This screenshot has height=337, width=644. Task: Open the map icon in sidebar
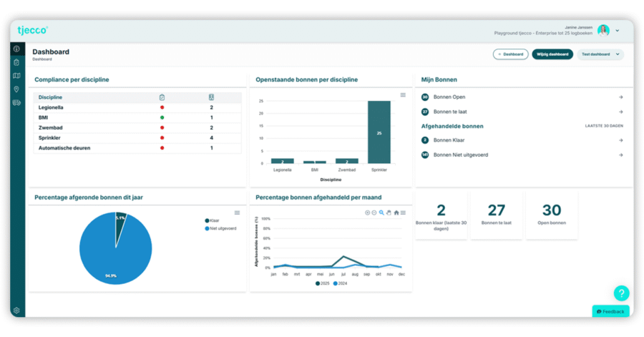[16, 76]
